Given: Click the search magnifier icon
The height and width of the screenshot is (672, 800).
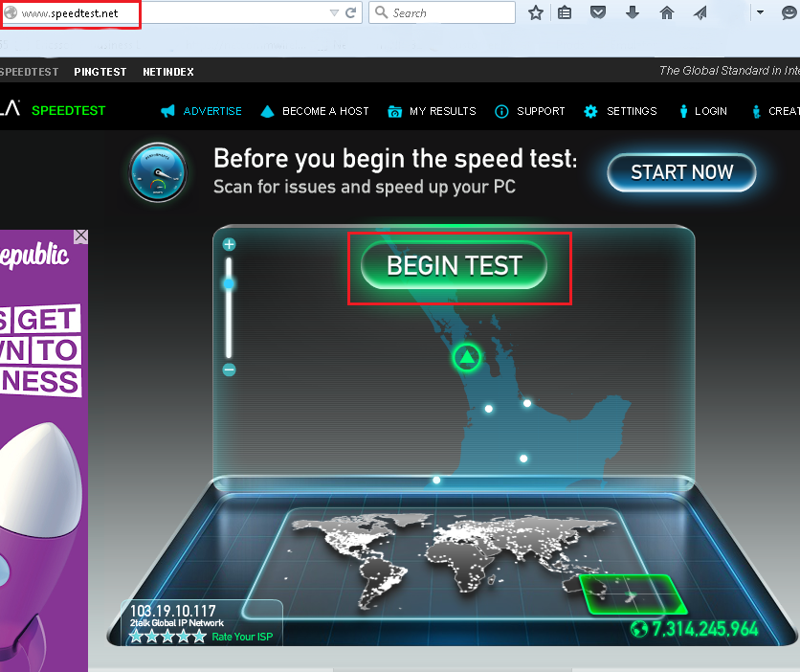Looking at the screenshot, I should 381,12.
